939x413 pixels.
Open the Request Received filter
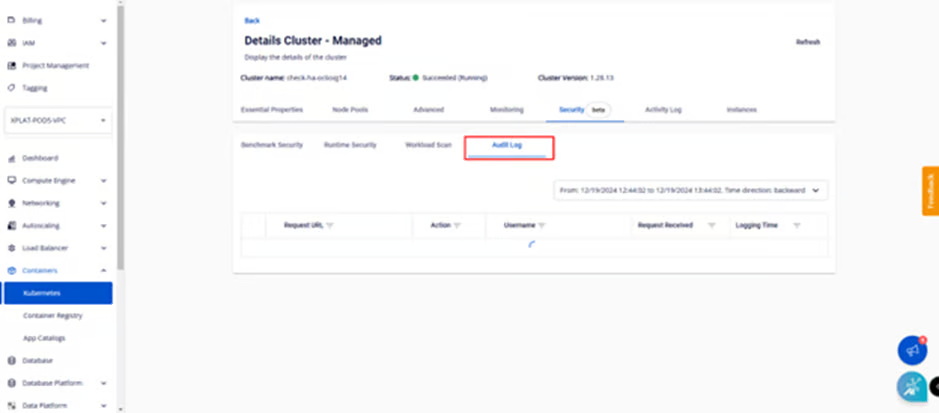click(711, 226)
